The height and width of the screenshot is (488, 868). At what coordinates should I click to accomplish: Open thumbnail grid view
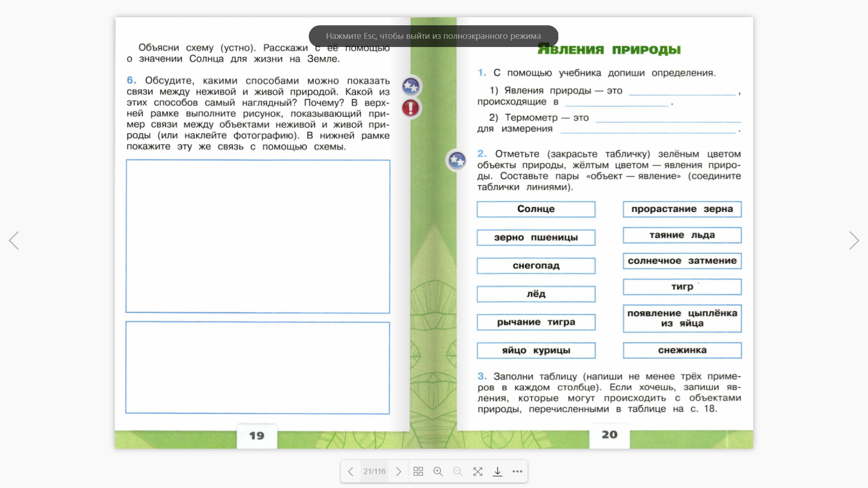(x=418, y=472)
